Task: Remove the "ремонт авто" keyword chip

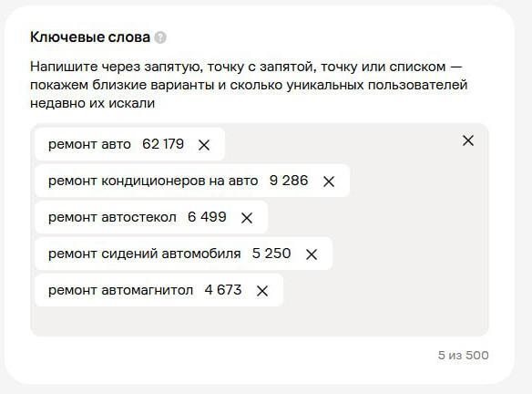Action: (204, 145)
